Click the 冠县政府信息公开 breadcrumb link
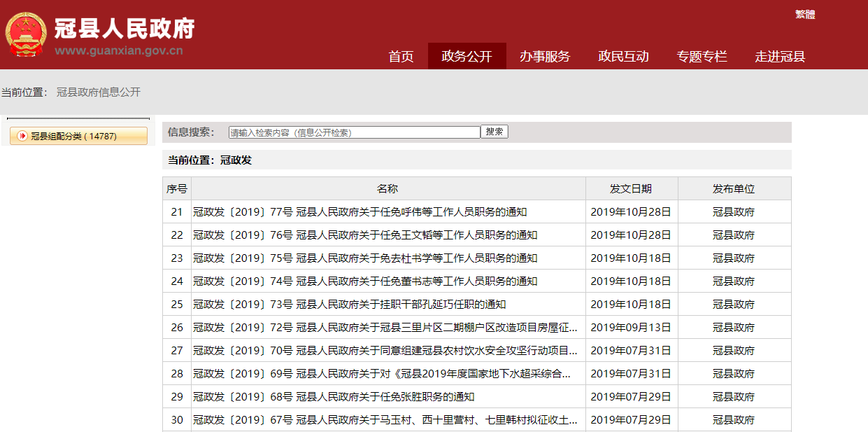 click(99, 92)
